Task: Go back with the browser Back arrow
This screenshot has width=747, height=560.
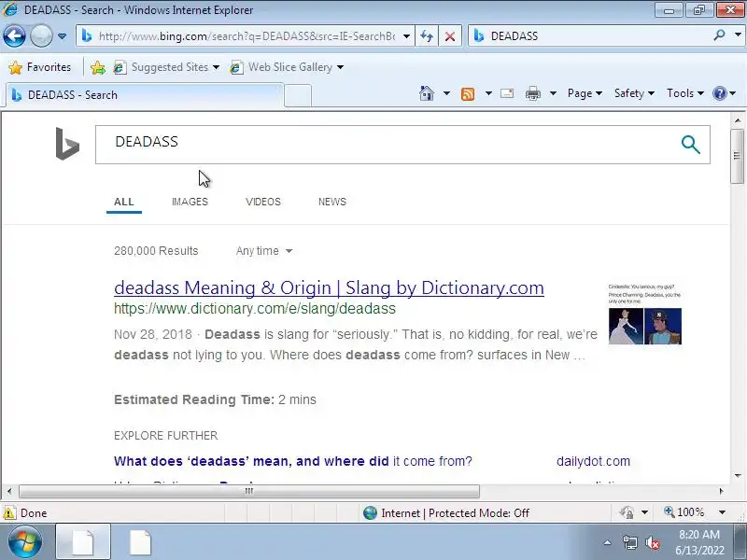Action: pyautogui.click(x=14, y=35)
